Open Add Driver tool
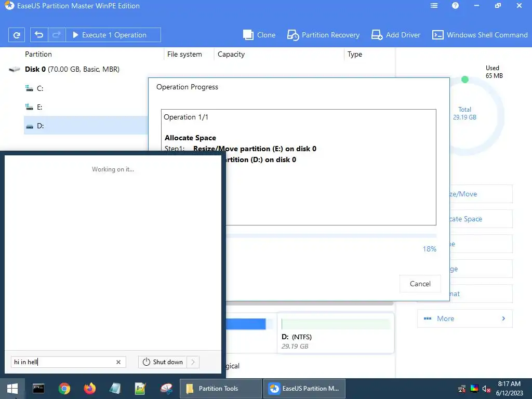The image size is (532, 399). [x=395, y=35]
